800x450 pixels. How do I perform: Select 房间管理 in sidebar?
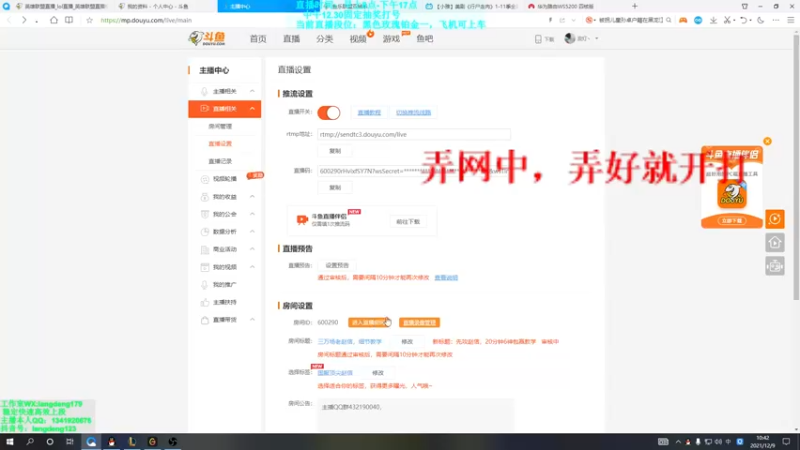[220, 126]
